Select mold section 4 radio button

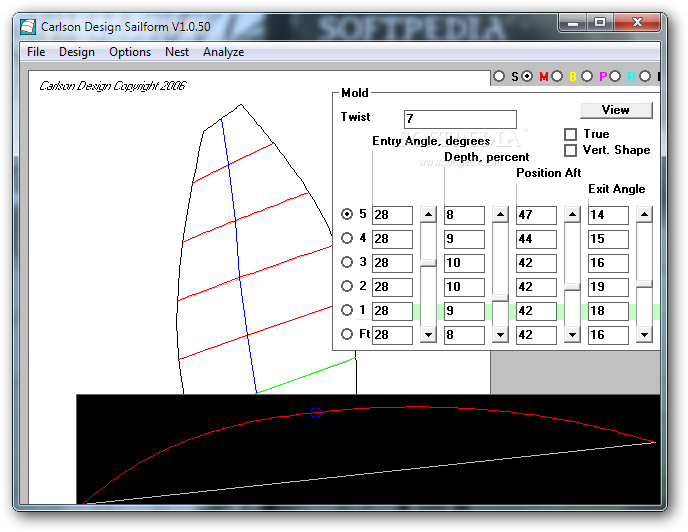click(x=347, y=238)
